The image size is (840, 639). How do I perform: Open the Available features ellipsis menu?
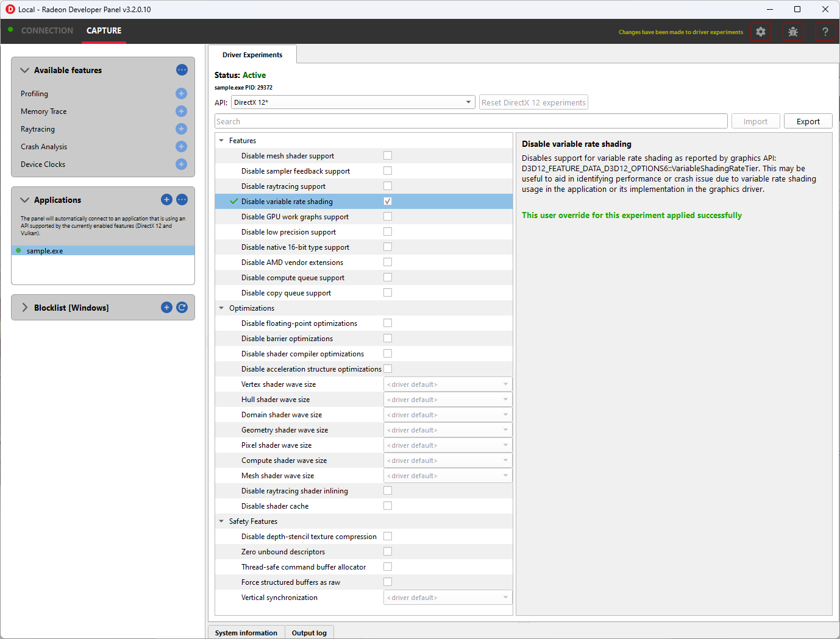[182, 70]
